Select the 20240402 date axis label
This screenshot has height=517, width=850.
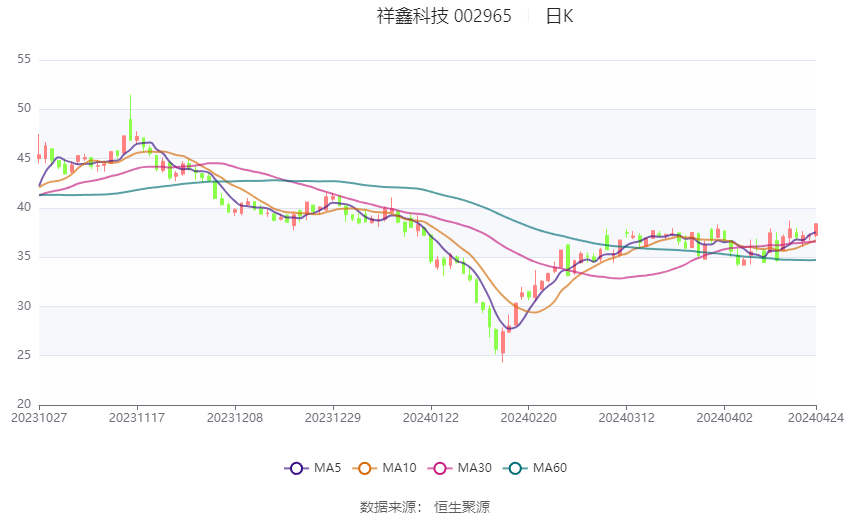click(x=724, y=418)
